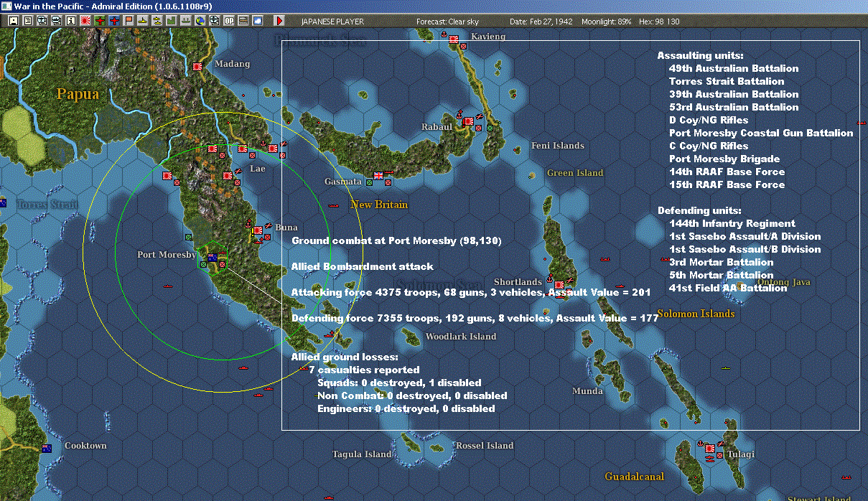Image resolution: width=868 pixels, height=501 pixels.
Task: Select the Madang Japanese flag base
Action: (198, 66)
